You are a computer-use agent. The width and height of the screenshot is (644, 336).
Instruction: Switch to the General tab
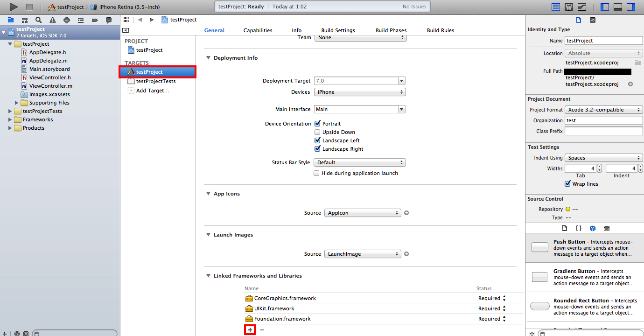click(214, 30)
